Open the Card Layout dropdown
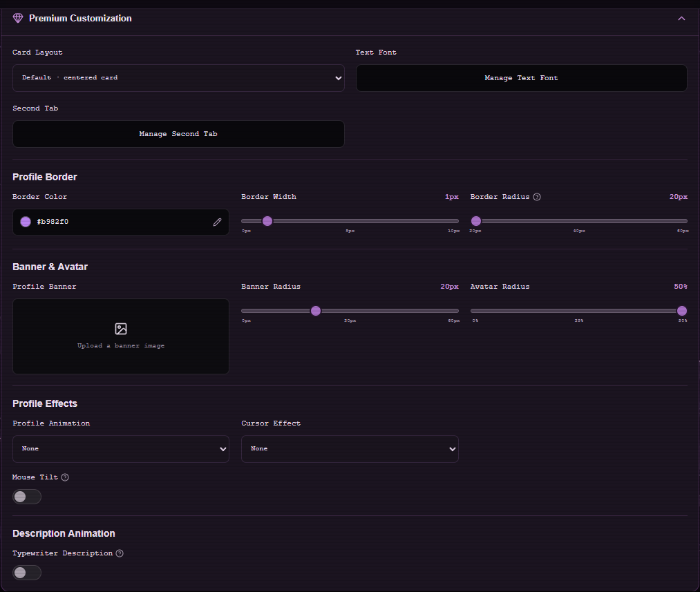This screenshot has height=592, width=700. (178, 78)
